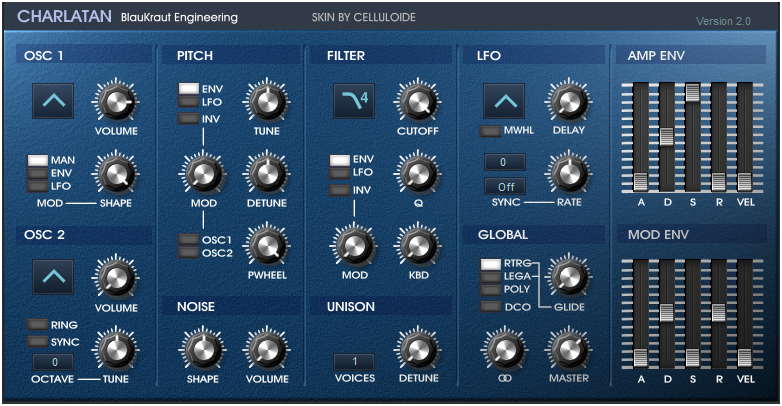Click the GLIDE knob
The width and height of the screenshot is (782, 406).
point(569,277)
